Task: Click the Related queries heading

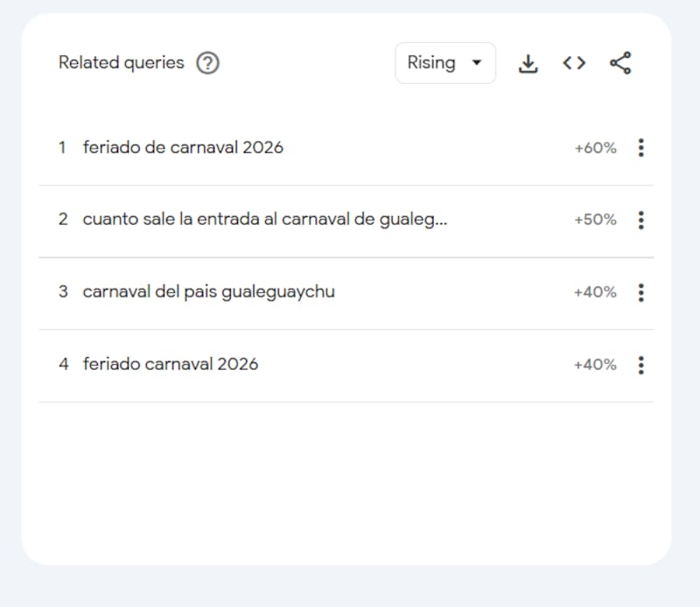Action: [121, 63]
